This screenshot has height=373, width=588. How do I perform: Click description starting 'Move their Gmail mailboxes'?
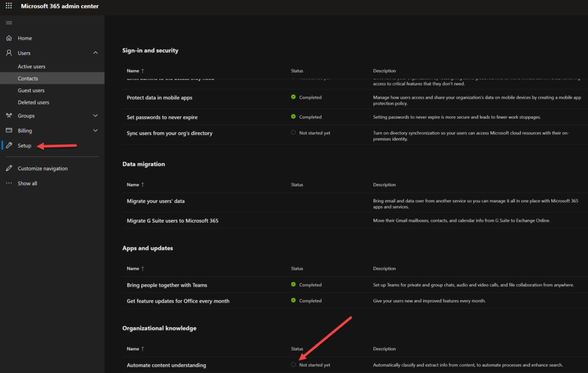462,220
